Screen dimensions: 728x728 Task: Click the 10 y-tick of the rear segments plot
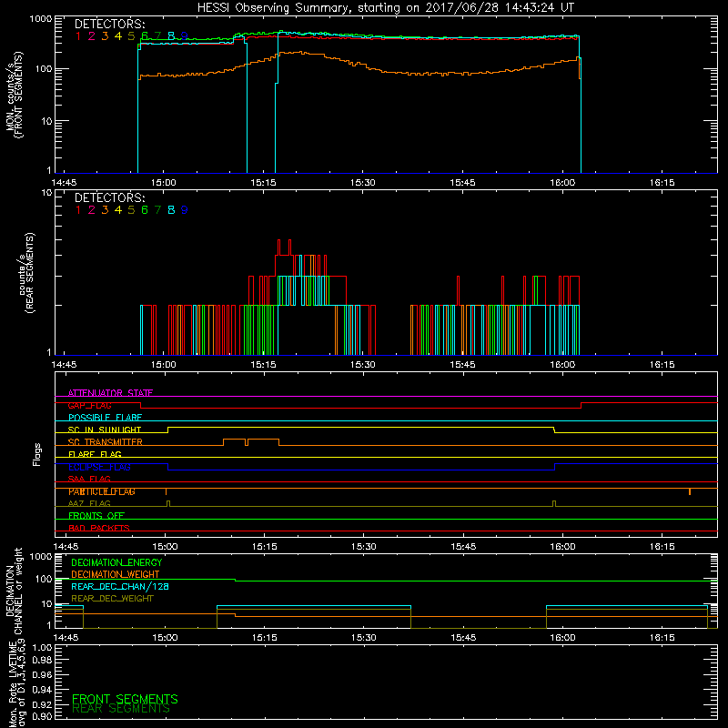click(47, 193)
